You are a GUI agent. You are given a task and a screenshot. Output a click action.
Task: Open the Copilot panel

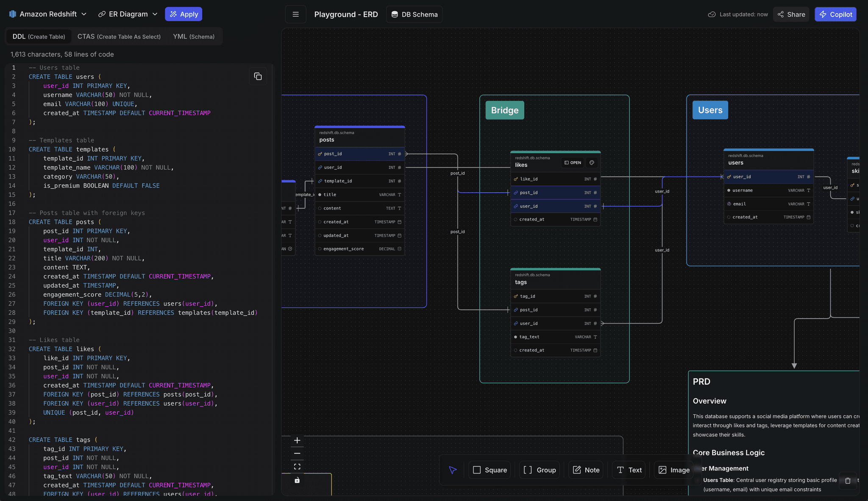(835, 14)
